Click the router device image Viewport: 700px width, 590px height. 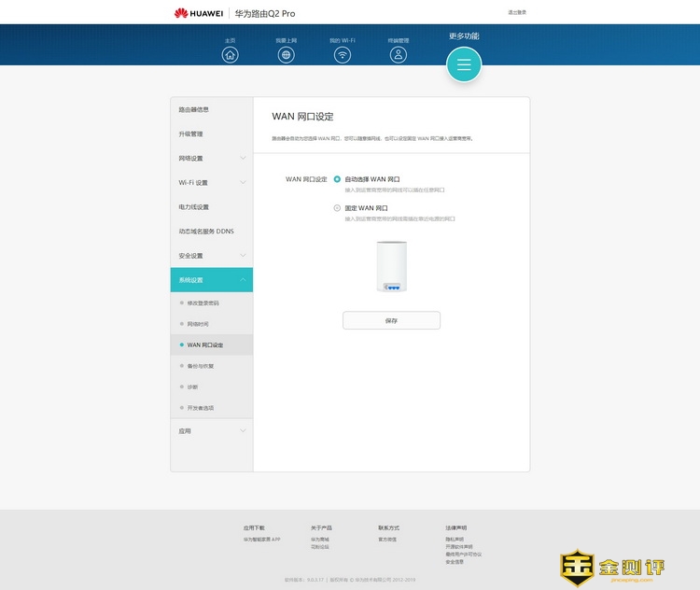coord(391,267)
